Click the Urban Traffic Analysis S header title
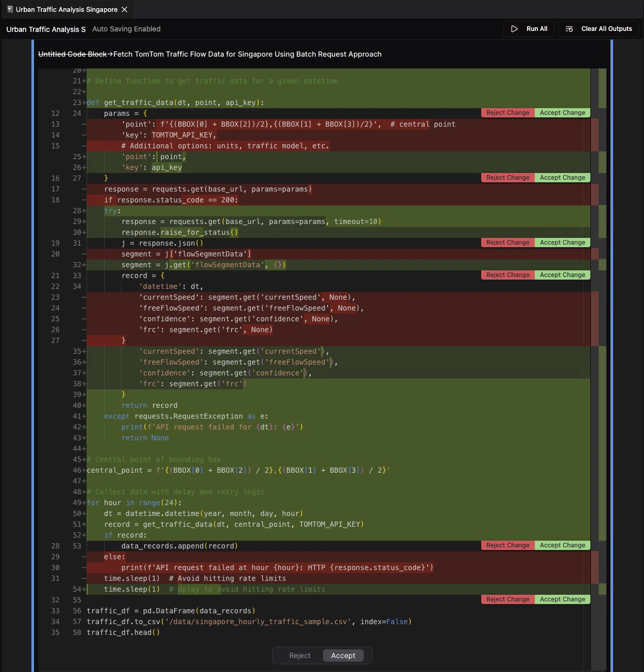644x672 pixels. coord(46,29)
